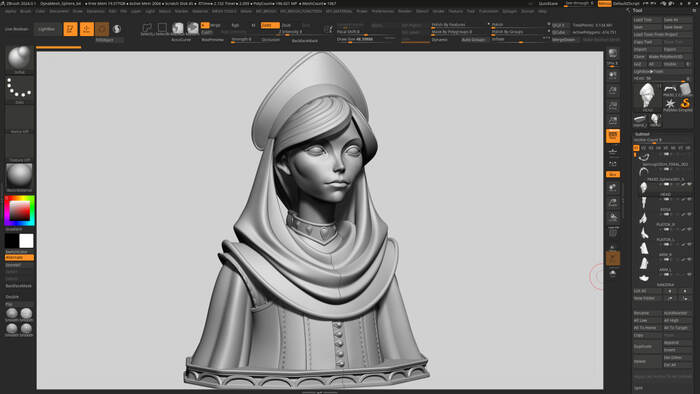This screenshot has height=394, width=700.
Task: Click the BPR render icon on right shelf
Action: (x=613, y=55)
